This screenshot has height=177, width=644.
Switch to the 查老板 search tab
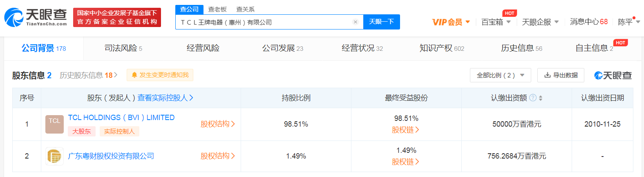[217, 9]
